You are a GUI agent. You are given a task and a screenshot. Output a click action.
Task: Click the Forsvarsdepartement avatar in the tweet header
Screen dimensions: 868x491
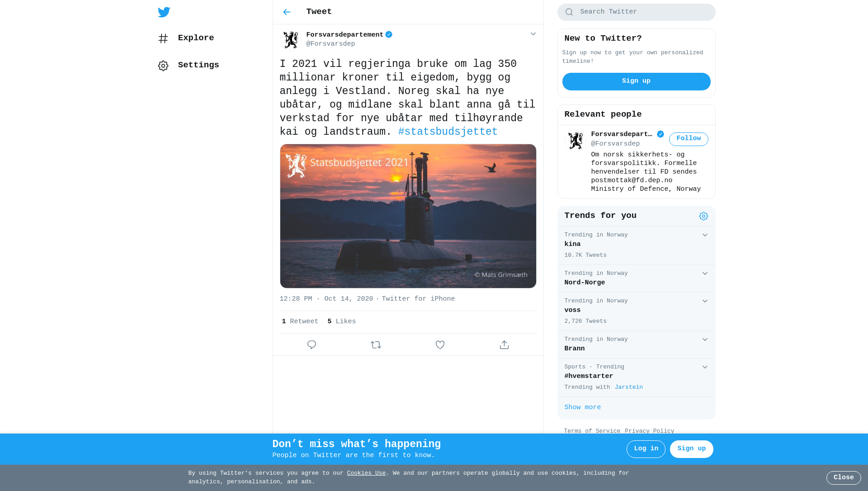(x=291, y=40)
